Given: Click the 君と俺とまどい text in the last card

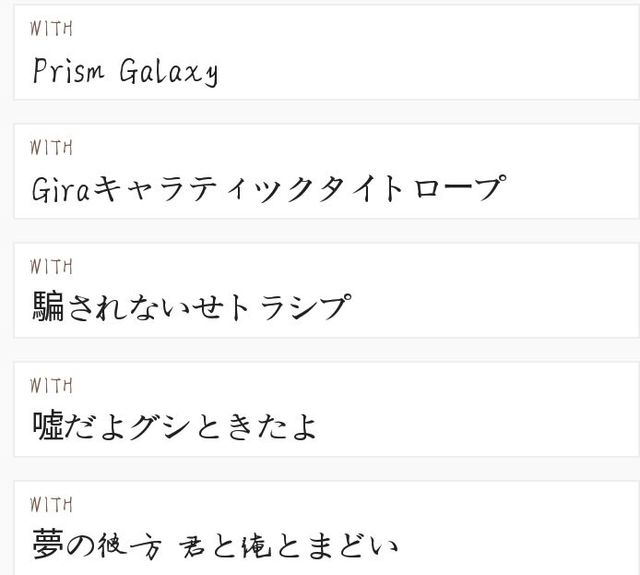Looking at the screenshot, I should [x=288, y=546].
